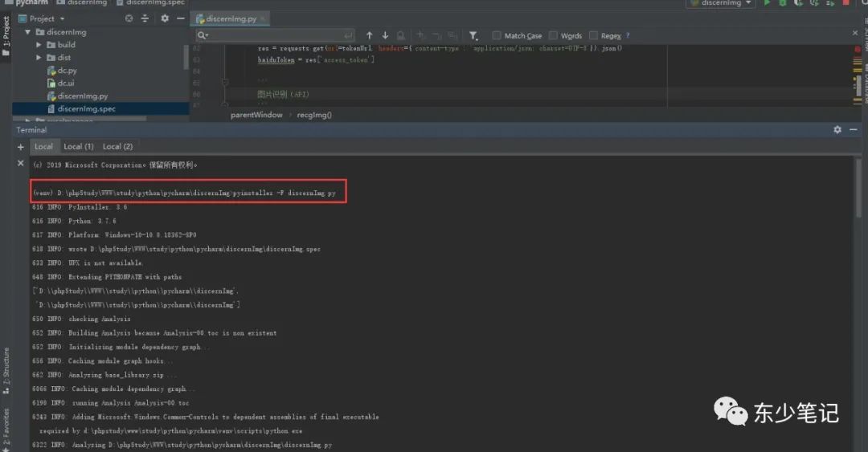Viewport: 868px width, 452px height.
Task: Minimize the Terminal tool window
Action: click(853, 129)
